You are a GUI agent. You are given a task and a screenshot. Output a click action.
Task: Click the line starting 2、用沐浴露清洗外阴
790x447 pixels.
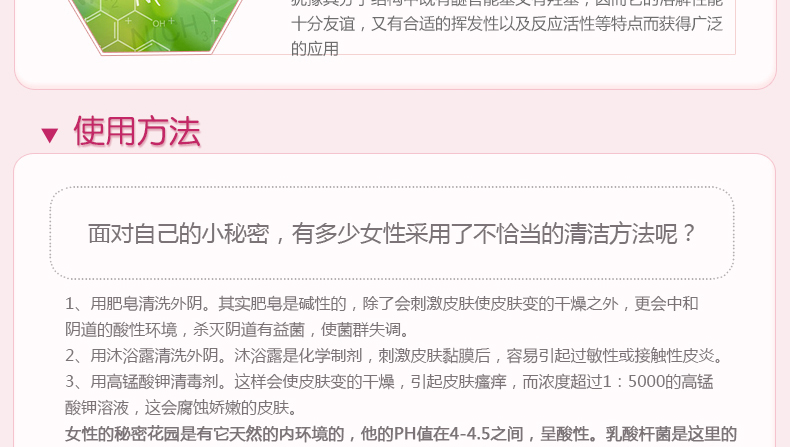point(394,356)
